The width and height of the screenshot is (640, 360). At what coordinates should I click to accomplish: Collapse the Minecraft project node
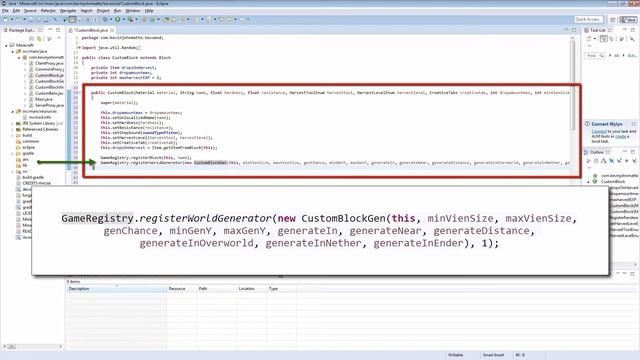coord(6,45)
